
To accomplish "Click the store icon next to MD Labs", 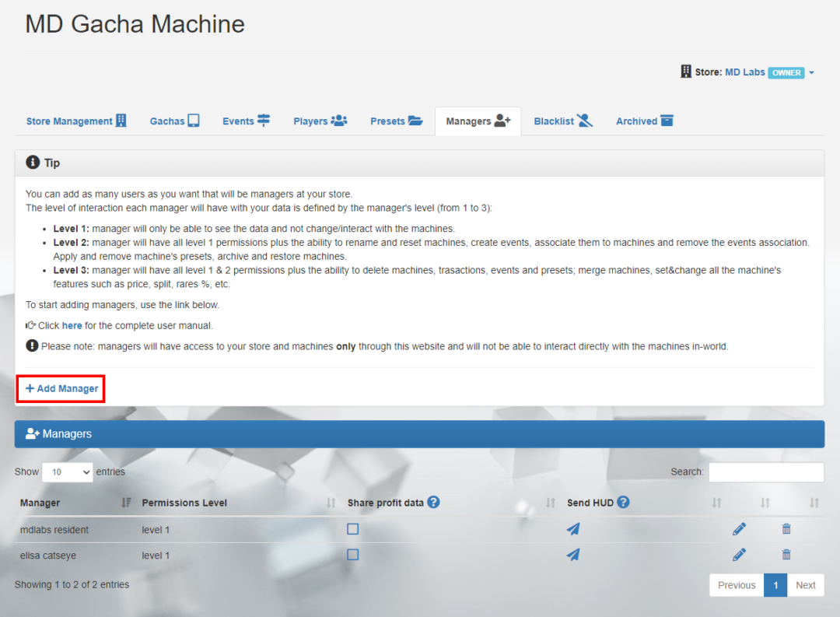I will (685, 72).
